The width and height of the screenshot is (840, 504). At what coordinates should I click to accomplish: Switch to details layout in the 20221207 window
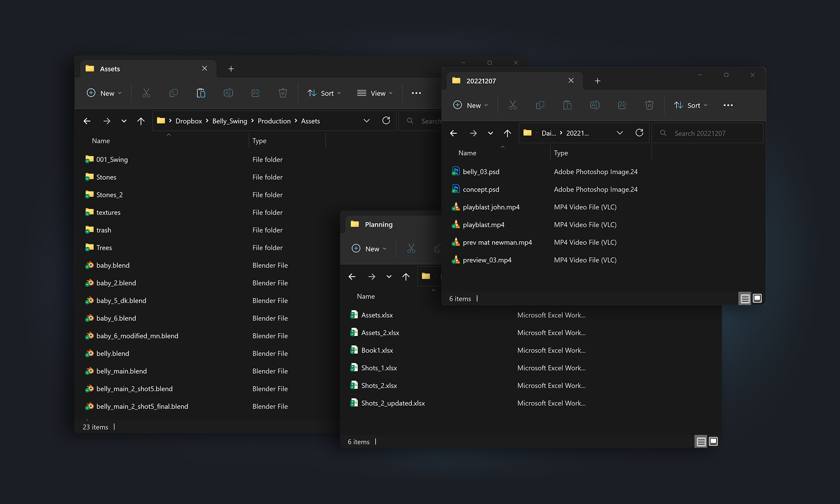pos(744,299)
